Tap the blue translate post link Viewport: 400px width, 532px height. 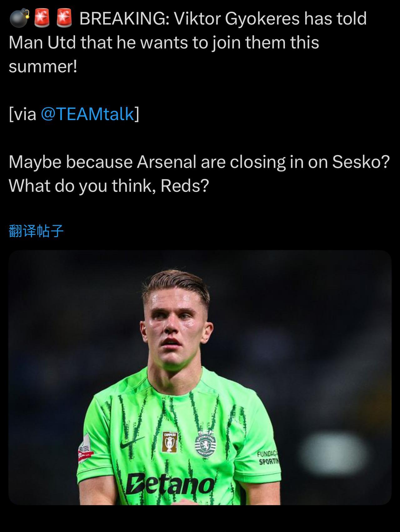pyautogui.click(x=36, y=231)
